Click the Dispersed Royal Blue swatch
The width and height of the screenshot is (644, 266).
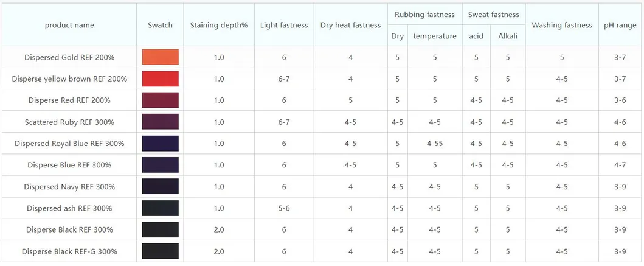(160, 144)
